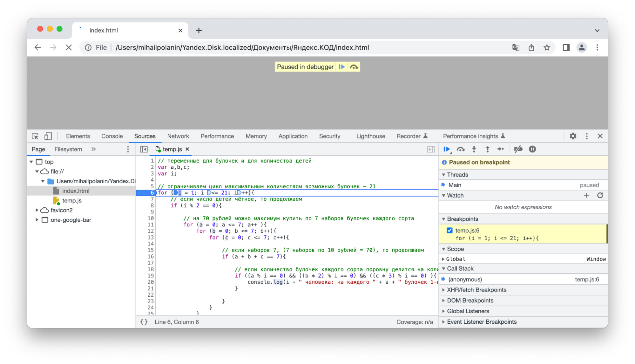Toggle pretty print curly braces button
The width and height of the screenshot is (635, 364).
144,322
